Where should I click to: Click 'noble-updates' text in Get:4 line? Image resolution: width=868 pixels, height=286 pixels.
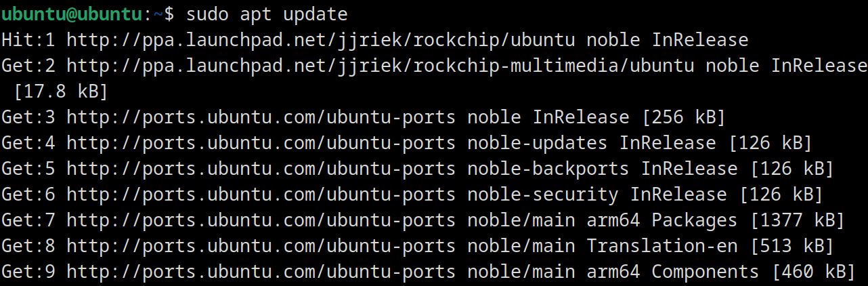(x=538, y=143)
